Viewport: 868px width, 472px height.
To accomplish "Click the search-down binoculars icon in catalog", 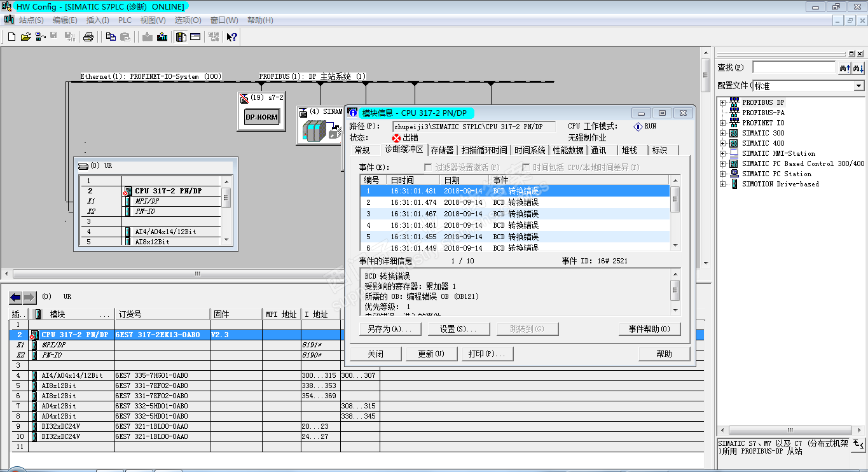I will (858, 67).
